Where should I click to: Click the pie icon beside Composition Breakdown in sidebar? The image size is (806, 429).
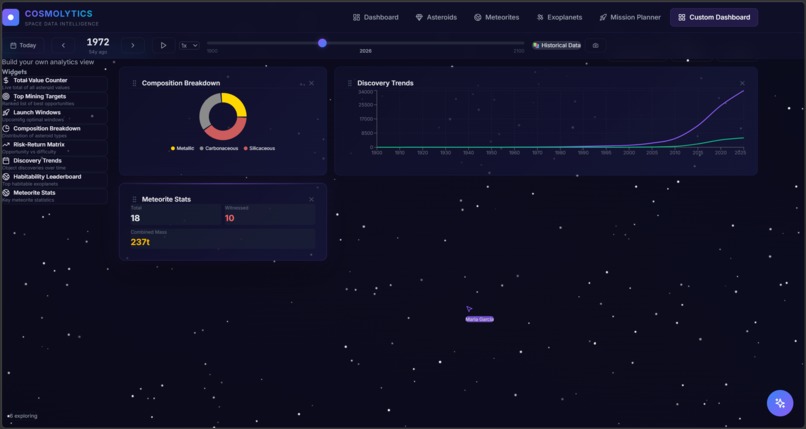6,128
